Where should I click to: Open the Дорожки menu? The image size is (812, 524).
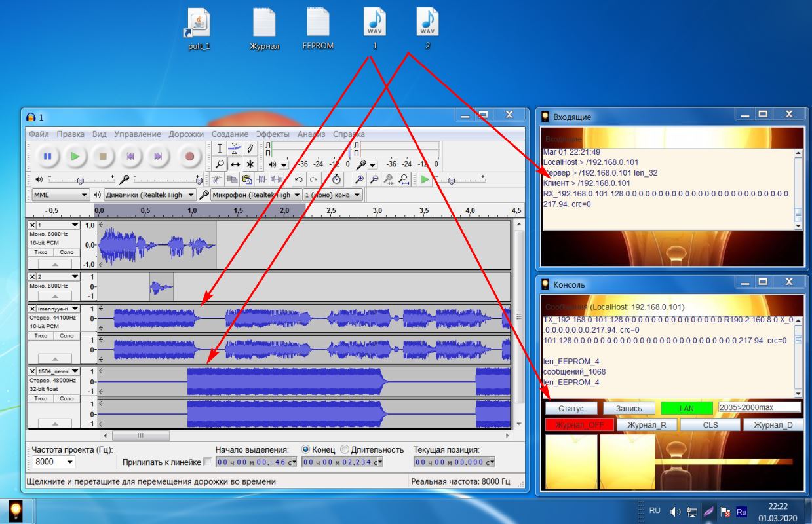186,134
